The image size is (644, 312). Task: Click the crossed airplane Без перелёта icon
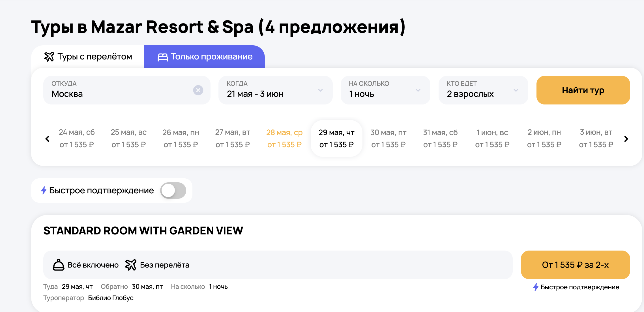[130, 265]
